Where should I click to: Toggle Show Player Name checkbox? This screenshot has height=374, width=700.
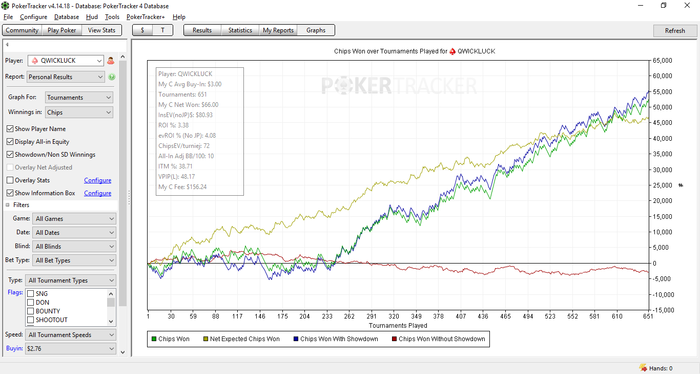(x=10, y=129)
